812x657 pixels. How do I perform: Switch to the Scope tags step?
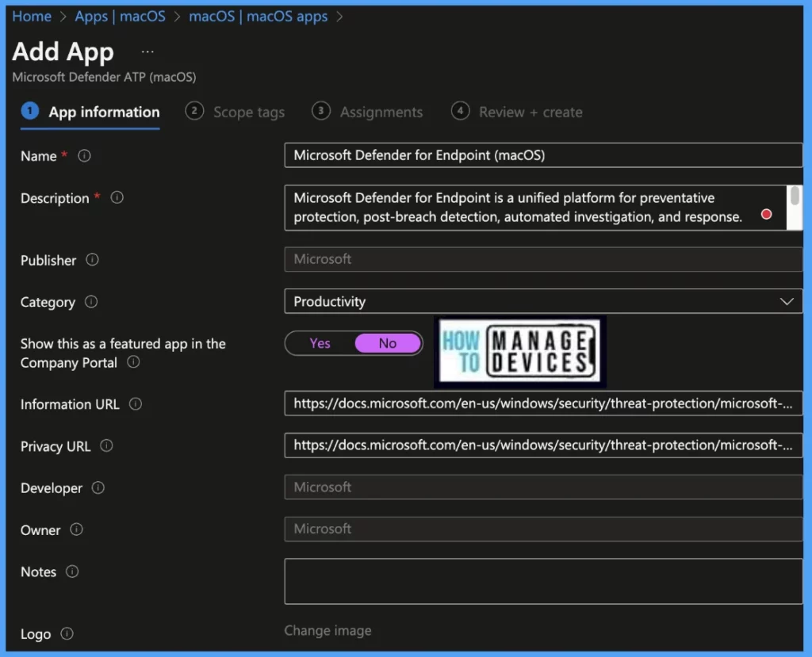pos(235,112)
